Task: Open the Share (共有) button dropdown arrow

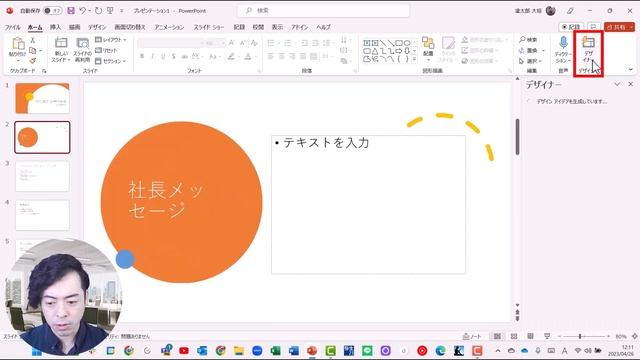Action: click(631, 27)
